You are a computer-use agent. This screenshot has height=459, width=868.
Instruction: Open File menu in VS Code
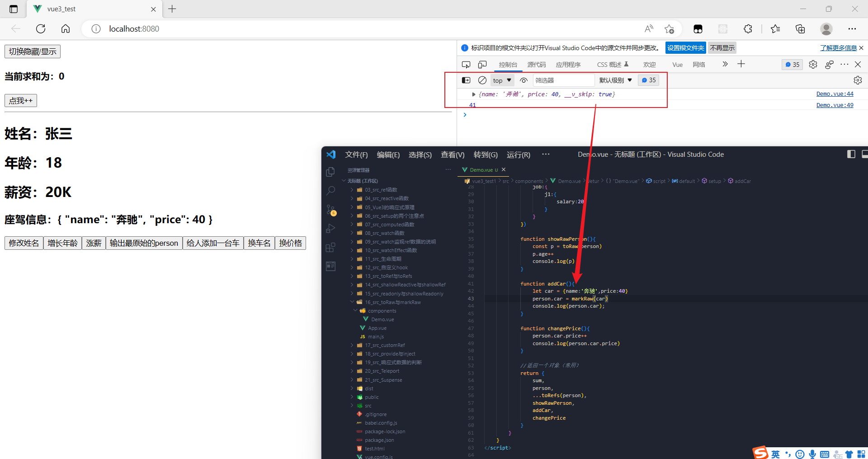click(356, 155)
